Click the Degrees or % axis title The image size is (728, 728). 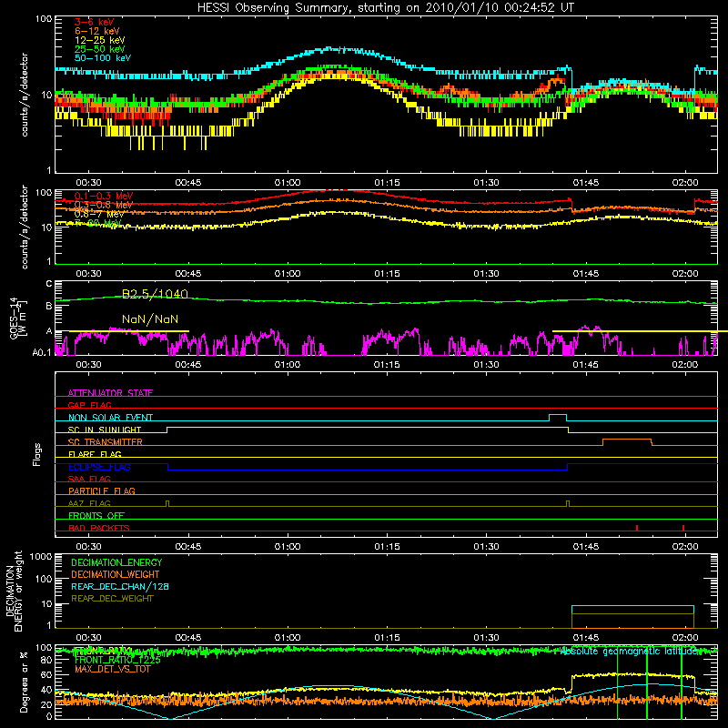pyautogui.click(x=24, y=682)
